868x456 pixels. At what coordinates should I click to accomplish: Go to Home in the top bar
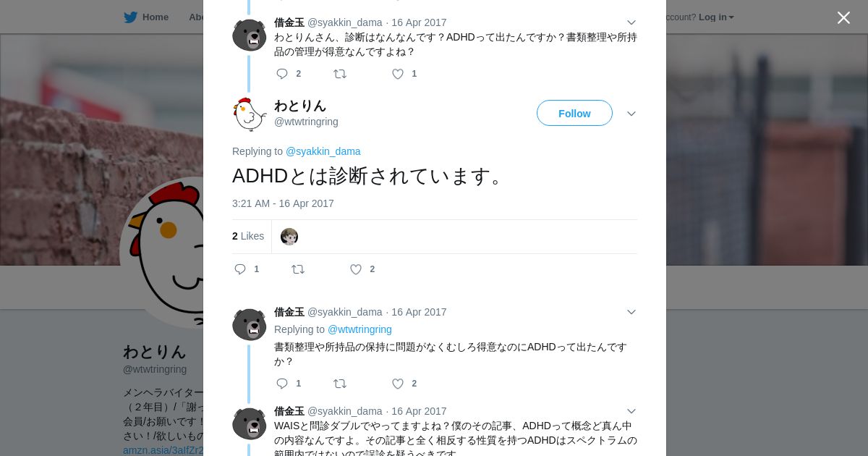(x=146, y=17)
